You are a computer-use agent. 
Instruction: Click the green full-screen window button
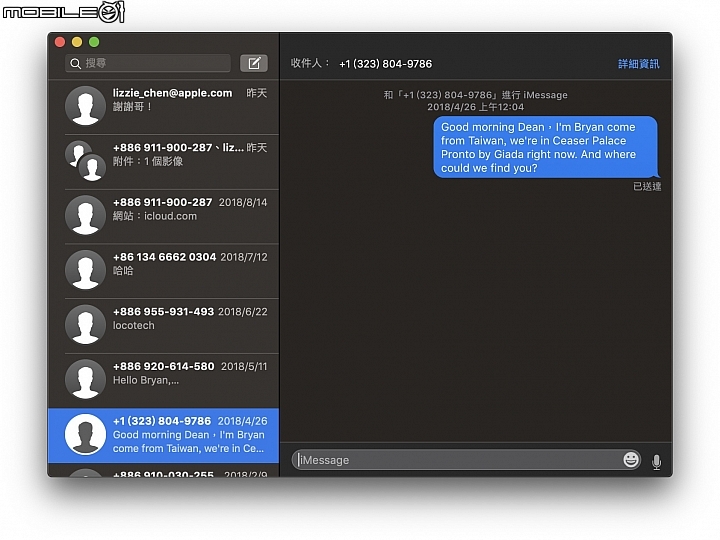(x=94, y=42)
